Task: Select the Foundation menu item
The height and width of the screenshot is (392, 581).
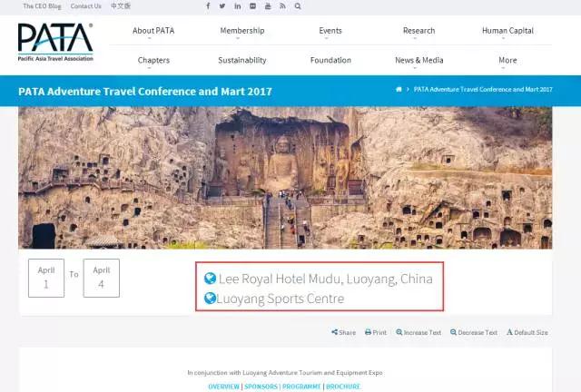Action: click(330, 61)
